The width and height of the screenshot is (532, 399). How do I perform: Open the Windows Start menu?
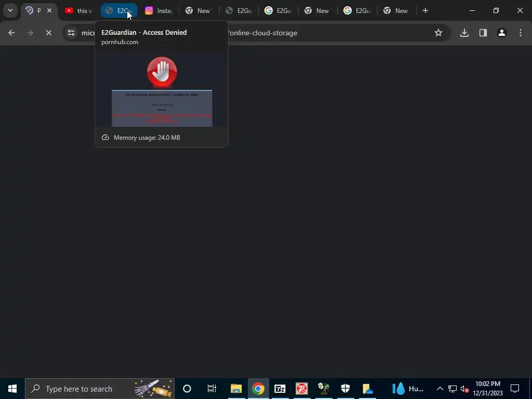pos(12,389)
